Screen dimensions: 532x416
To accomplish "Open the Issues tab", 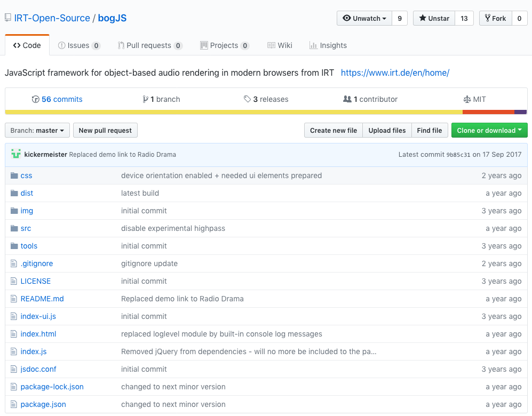I will click(x=79, y=45).
